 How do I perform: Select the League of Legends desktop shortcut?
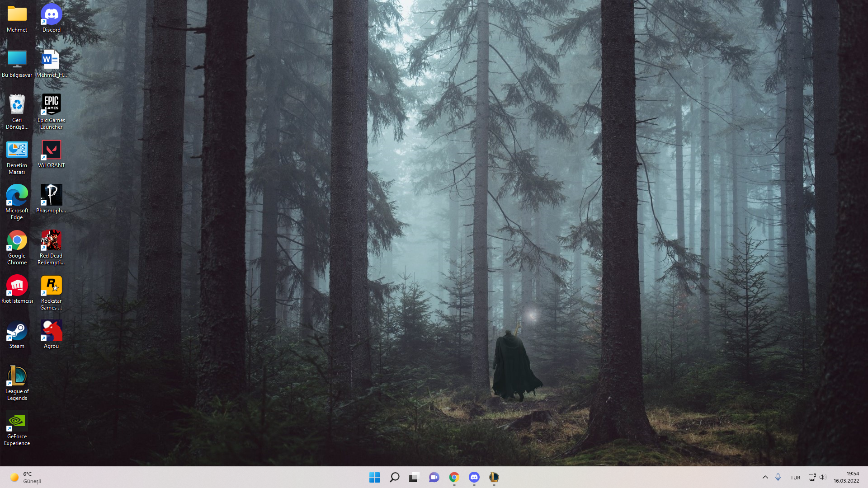[17, 383]
